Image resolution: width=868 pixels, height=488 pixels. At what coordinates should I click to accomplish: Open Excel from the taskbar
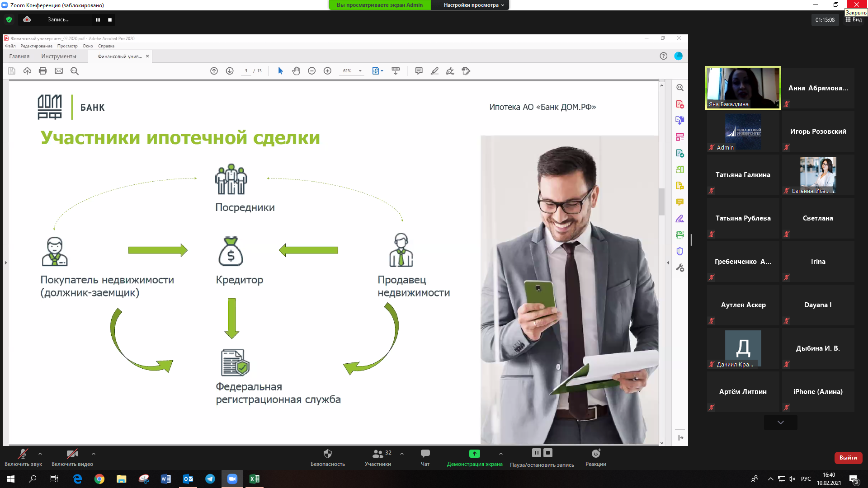[x=255, y=479]
